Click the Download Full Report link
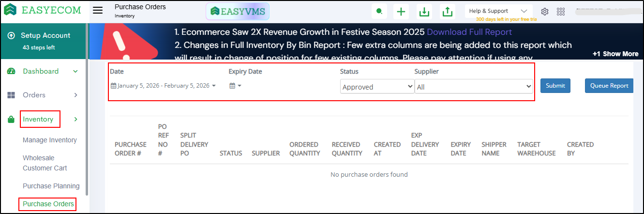 coord(469,32)
